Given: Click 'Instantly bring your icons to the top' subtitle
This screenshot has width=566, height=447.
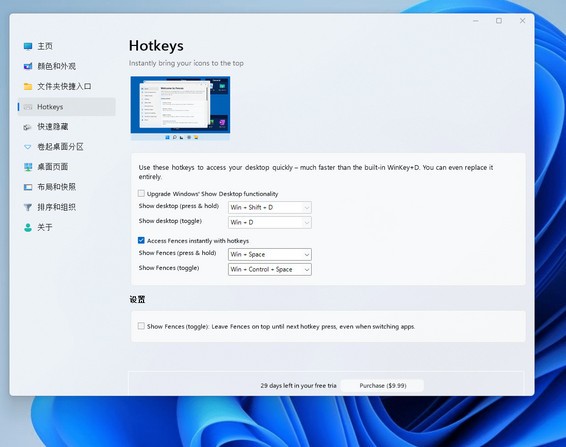Looking at the screenshot, I should [x=186, y=63].
